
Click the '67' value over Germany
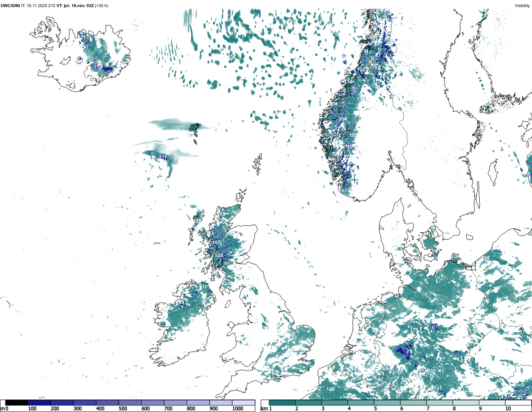(435, 327)
